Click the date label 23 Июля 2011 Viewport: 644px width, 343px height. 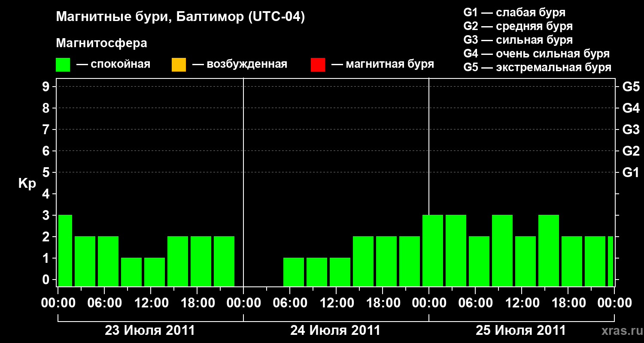click(x=150, y=331)
